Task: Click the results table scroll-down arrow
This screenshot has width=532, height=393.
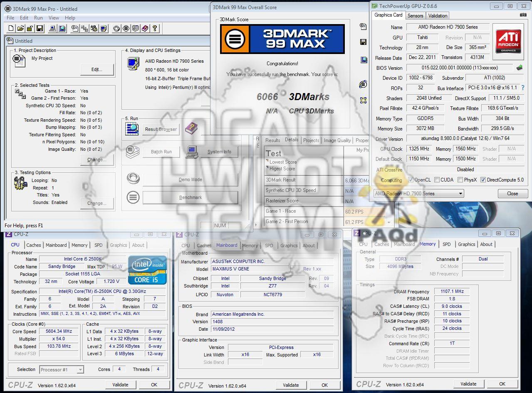Action: (389, 223)
